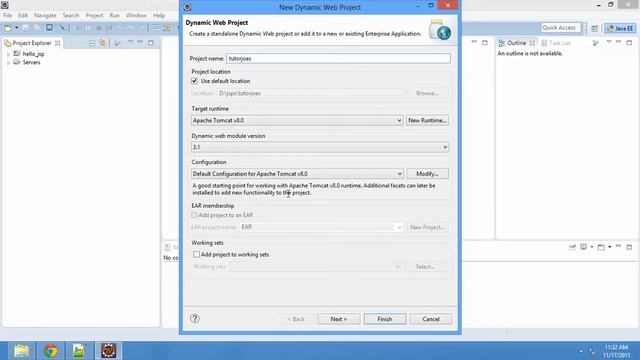
Task: Minimize the bottom console panel
Action: [619, 246]
